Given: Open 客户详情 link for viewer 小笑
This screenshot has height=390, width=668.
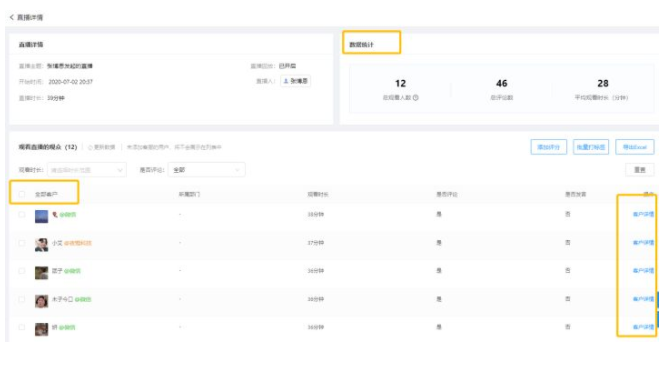Looking at the screenshot, I should [x=643, y=243].
